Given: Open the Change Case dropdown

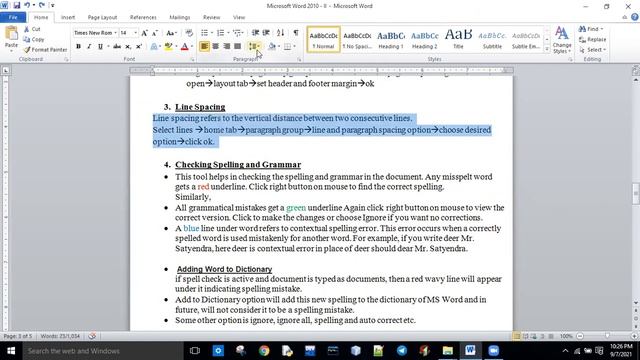Looking at the screenshot, I should (x=171, y=33).
